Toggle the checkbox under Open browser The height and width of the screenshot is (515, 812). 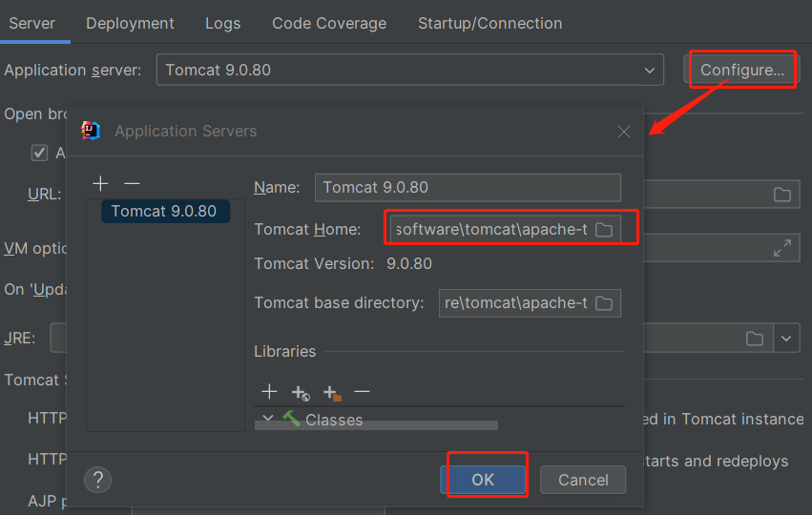point(39,153)
